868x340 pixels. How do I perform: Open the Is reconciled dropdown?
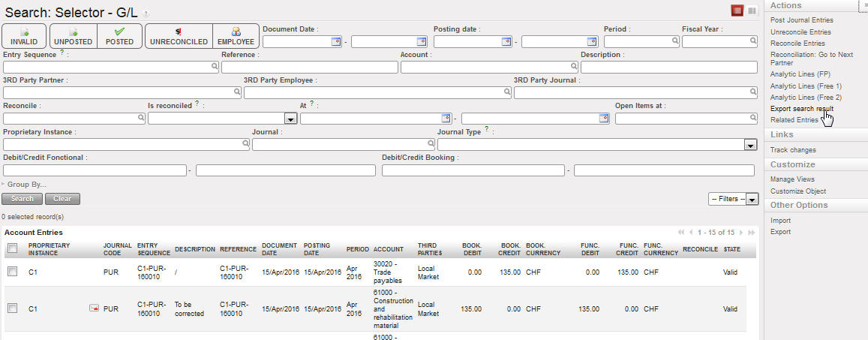tap(290, 119)
